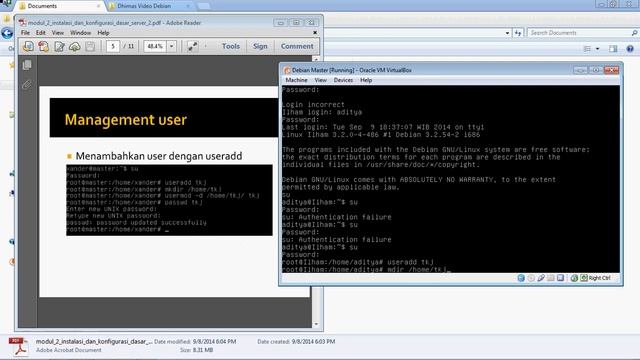Toggle read mode with the expand arrows icon
640x360 pixels.
click(x=193, y=47)
